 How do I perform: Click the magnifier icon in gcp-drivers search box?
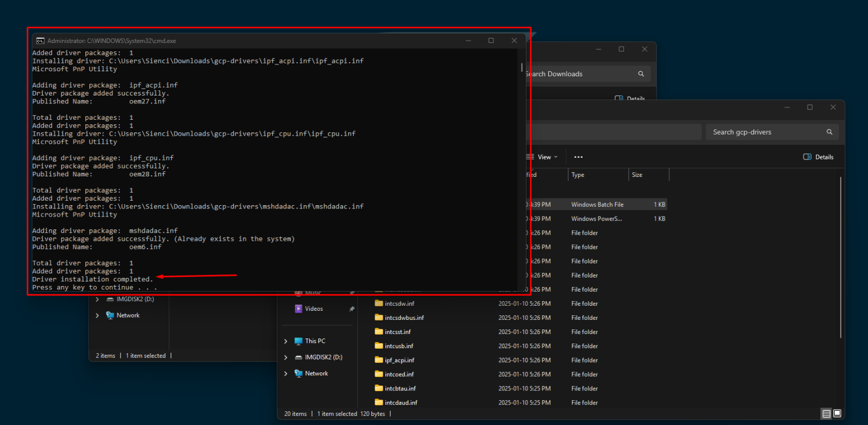point(829,132)
